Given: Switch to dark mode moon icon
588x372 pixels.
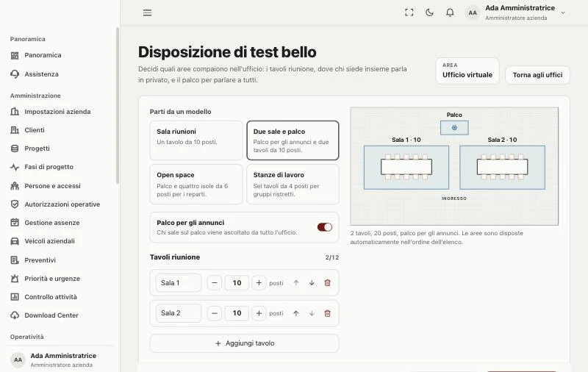Looking at the screenshot, I should 429,12.
